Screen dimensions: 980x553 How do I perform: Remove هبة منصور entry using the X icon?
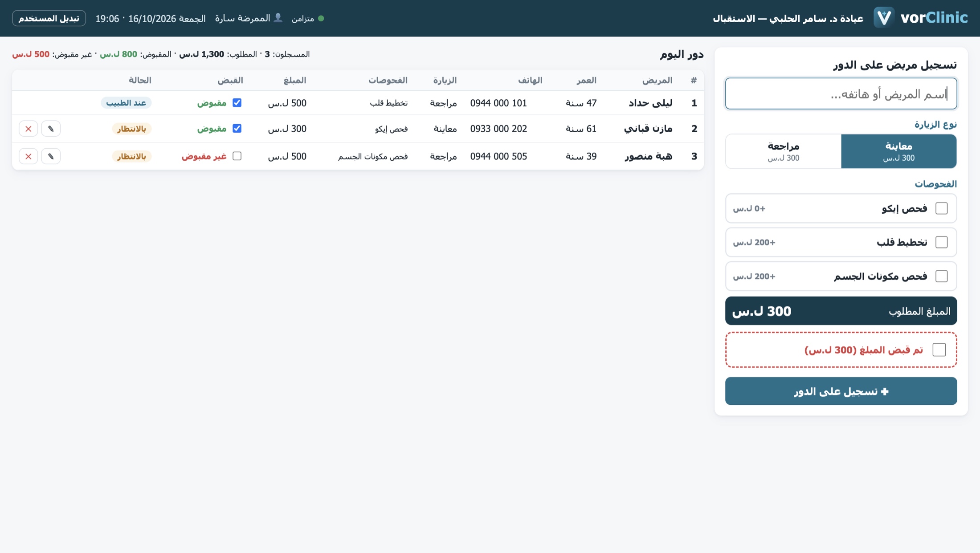pyautogui.click(x=29, y=156)
